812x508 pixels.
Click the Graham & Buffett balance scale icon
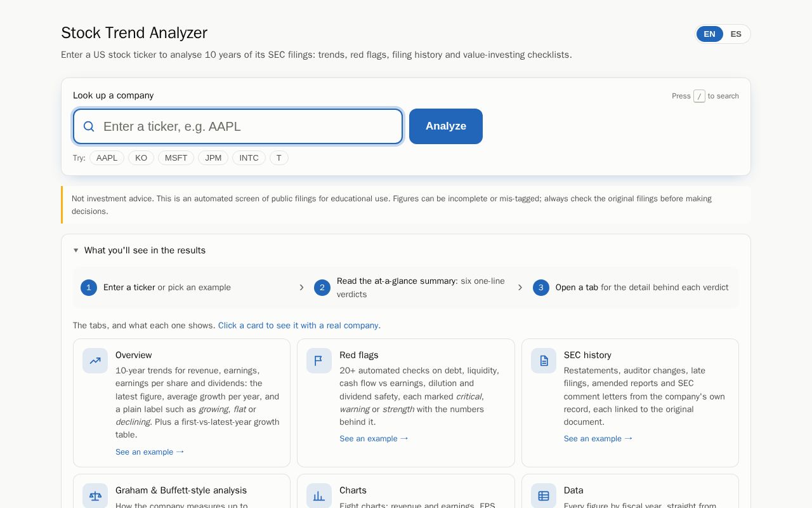95,496
